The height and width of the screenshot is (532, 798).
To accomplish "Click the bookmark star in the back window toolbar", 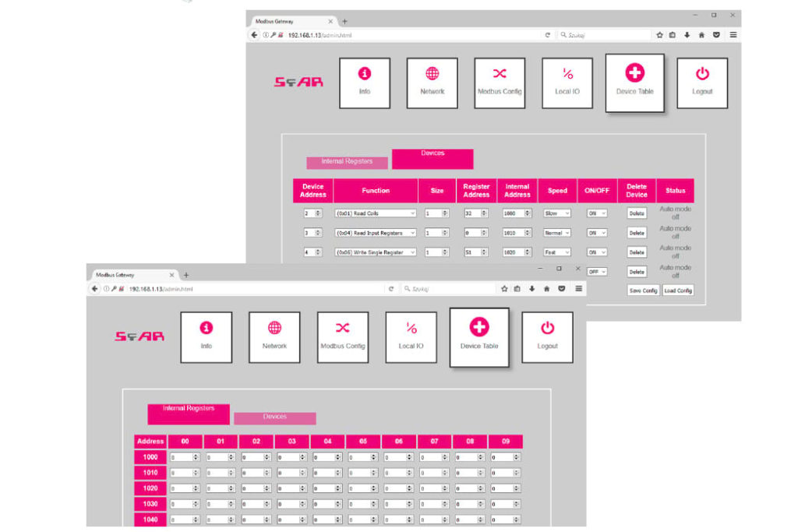I will tap(659, 35).
